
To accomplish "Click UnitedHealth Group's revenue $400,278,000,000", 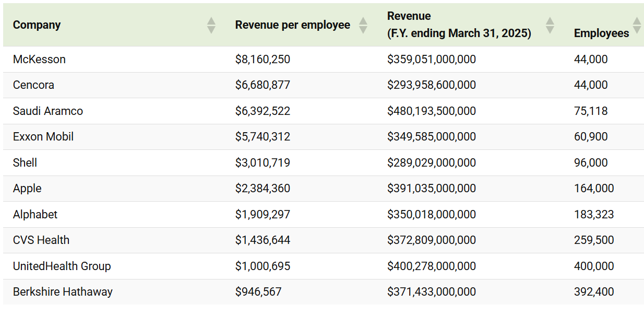I will click(x=431, y=266).
